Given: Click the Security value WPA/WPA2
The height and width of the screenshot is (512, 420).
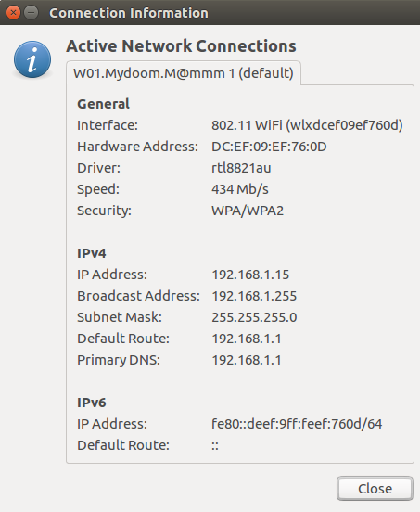Looking at the screenshot, I should (248, 211).
